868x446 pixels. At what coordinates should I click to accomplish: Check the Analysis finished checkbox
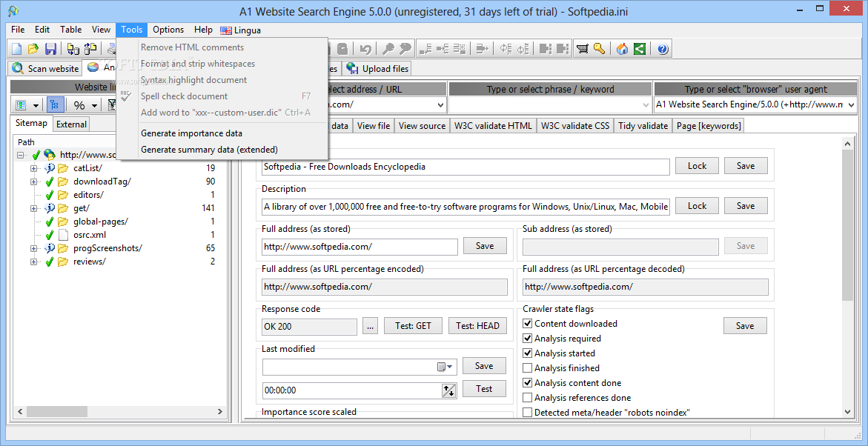point(528,368)
